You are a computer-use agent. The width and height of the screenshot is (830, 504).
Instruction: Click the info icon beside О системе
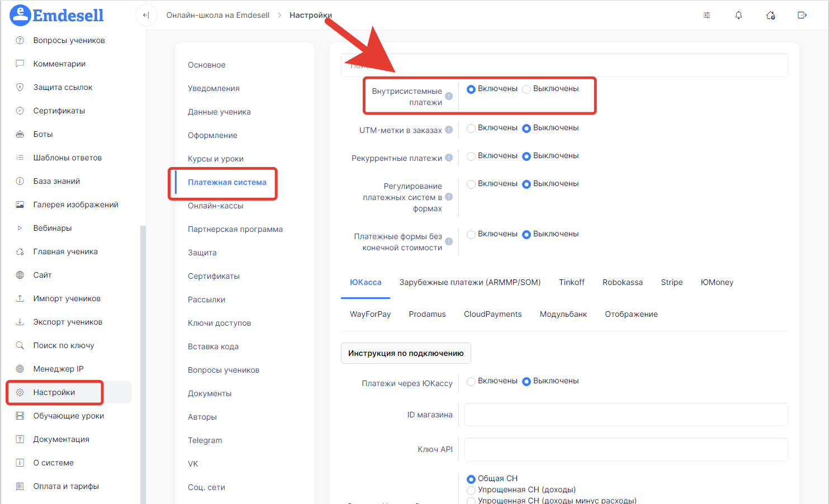(20, 463)
